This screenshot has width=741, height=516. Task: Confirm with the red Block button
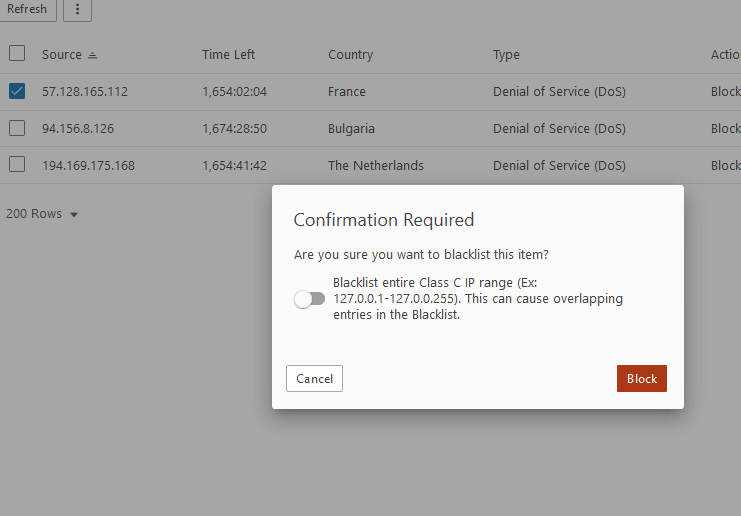[x=641, y=379]
